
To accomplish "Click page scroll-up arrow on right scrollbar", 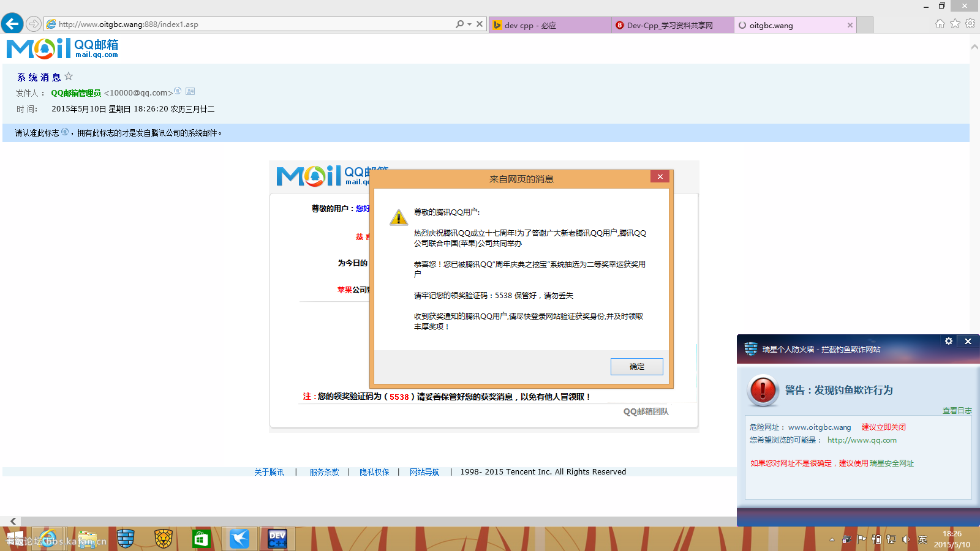I will point(974,47).
